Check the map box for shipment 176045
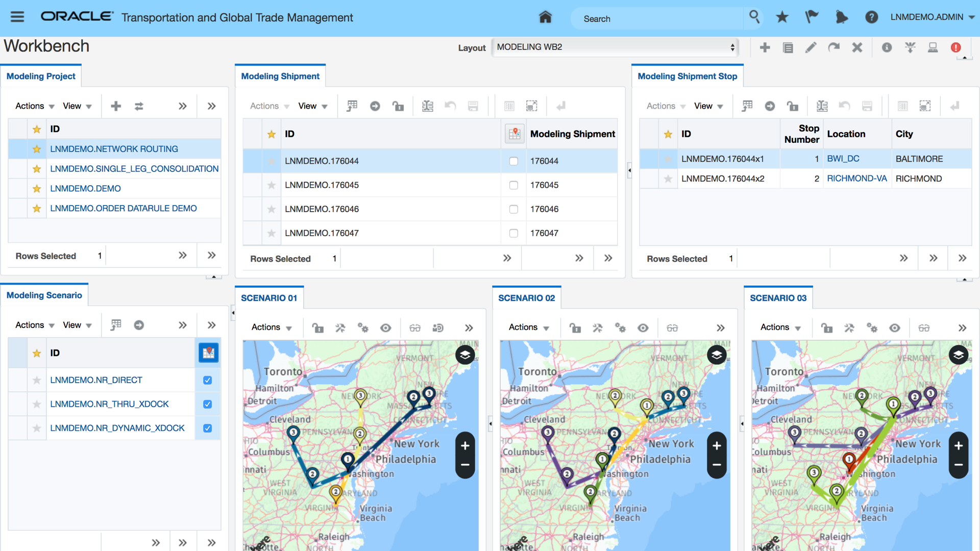The height and width of the screenshot is (551, 980). (513, 185)
